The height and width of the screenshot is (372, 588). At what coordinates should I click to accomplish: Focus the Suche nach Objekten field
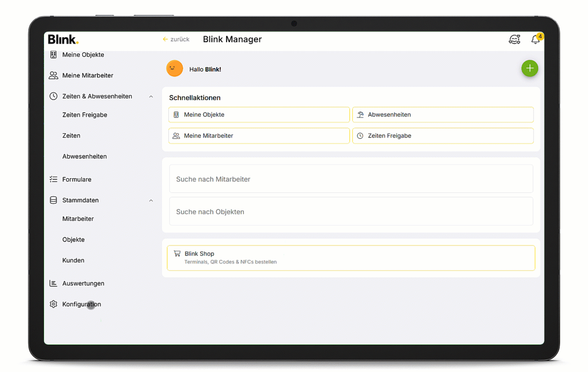351,212
